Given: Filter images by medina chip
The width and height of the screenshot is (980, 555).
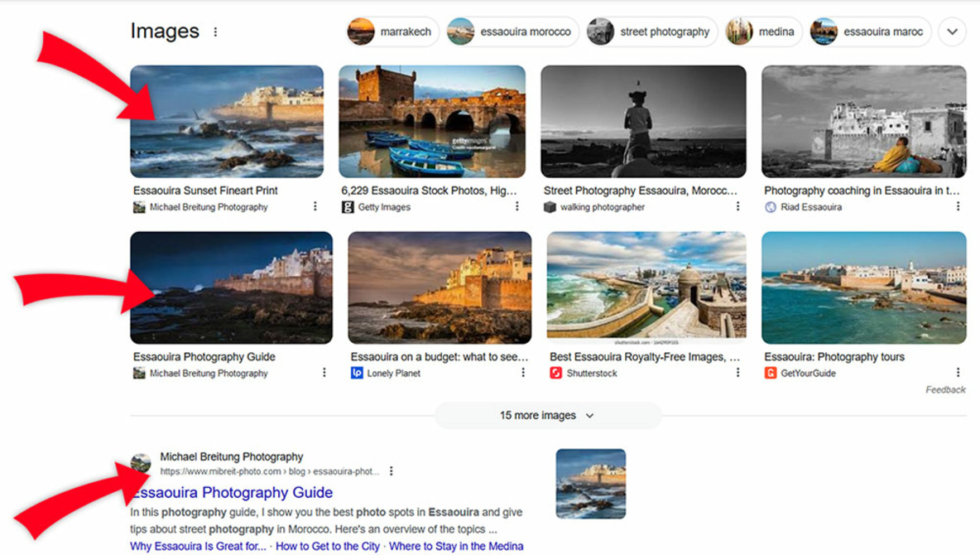Looking at the screenshot, I should 763,32.
